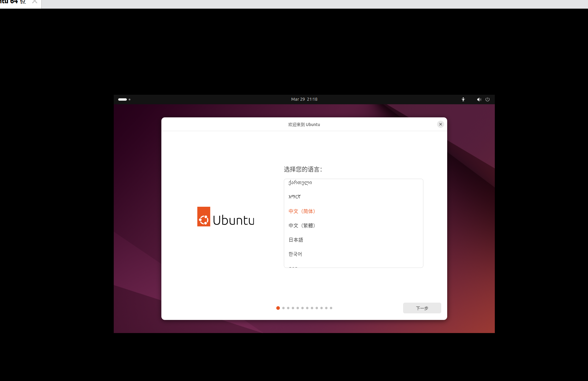Screen dimensions: 588x381
Task: Click the Mar 29 21:18 clock
Action: point(304,99)
